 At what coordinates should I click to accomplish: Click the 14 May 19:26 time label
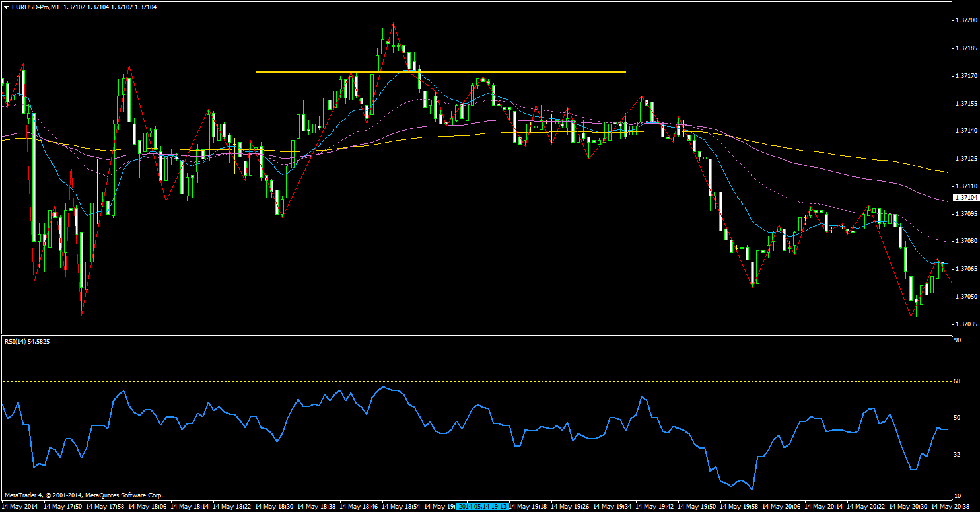tap(571, 507)
